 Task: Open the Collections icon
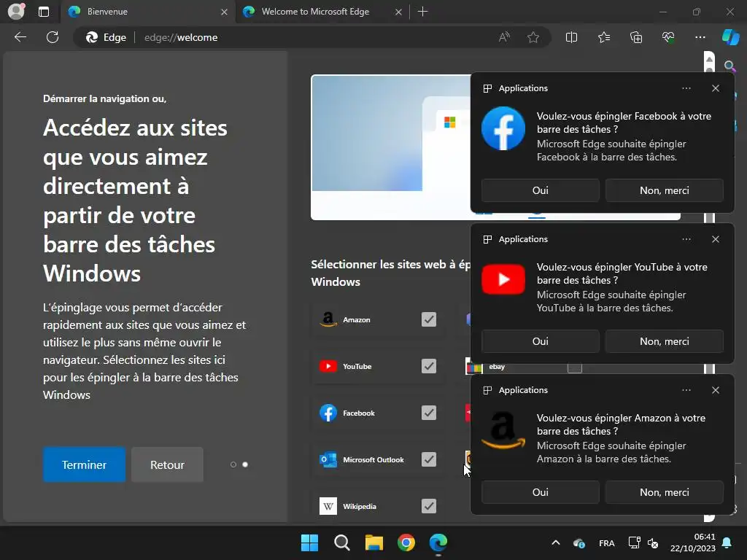point(636,37)
